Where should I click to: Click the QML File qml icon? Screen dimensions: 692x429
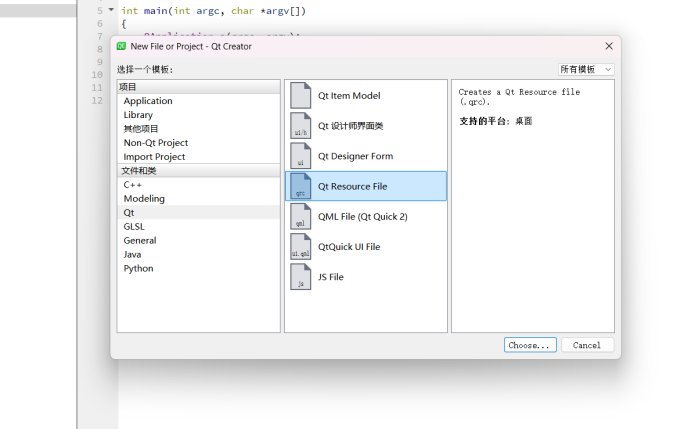click(301, 216)
